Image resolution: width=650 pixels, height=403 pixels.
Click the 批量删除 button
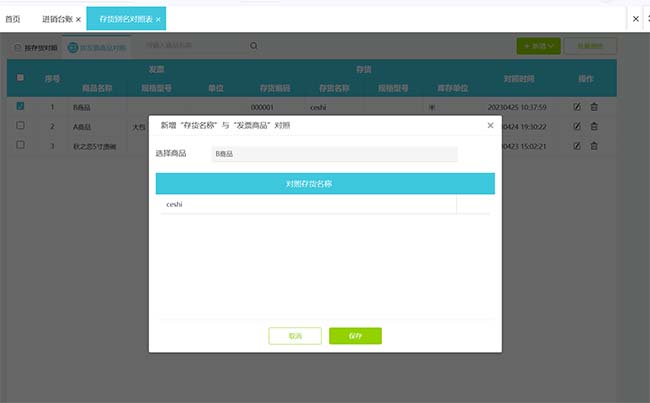point(590,46)
